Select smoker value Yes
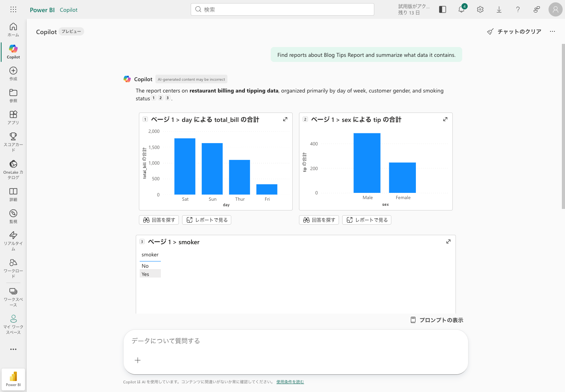565x392 pixels. [x=150, y=274]
